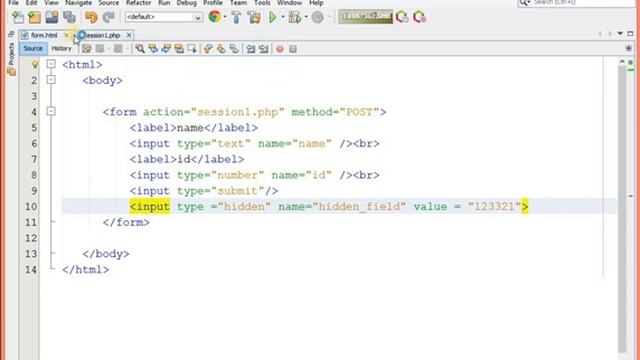Click the first garbage collection icon after memory bar

pyautogui.click(x=402, y=17)
